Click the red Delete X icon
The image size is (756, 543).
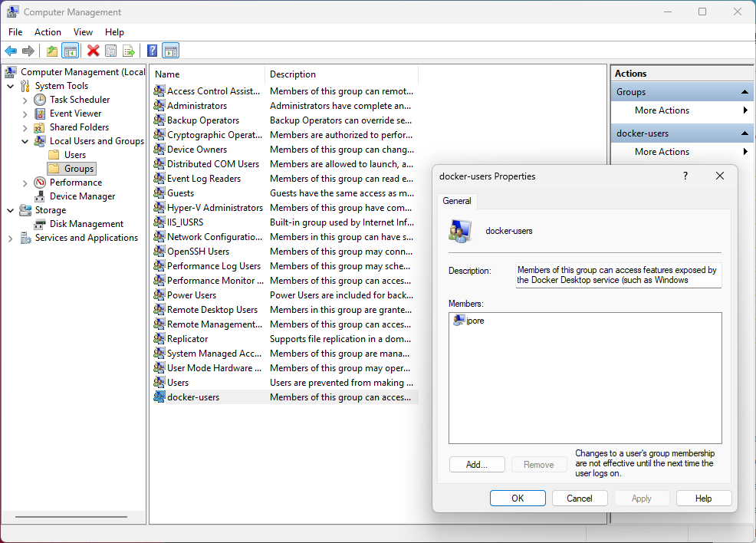93,51
